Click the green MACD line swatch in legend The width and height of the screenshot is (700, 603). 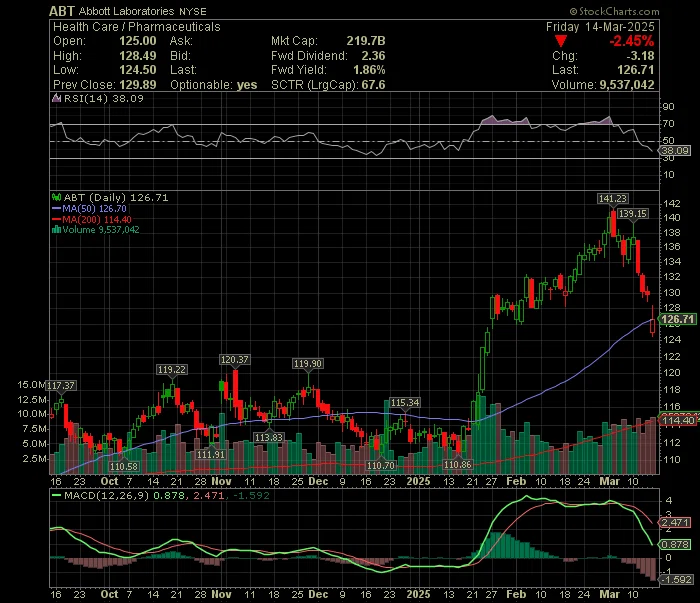[x=57, y=495]
